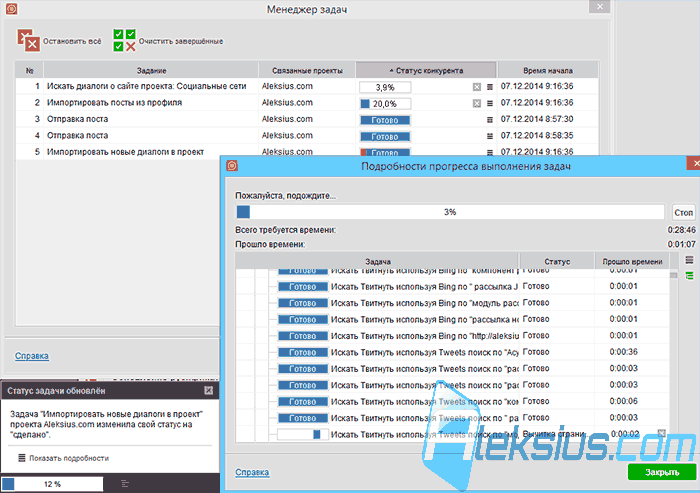The width and height of the screenshot is (700, 493).
Task: Open the Help link in progress dialog
Action: (252, 472)
